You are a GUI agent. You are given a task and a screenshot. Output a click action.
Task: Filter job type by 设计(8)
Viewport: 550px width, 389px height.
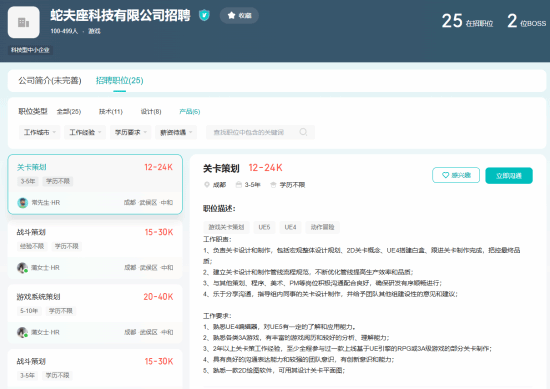151,112
